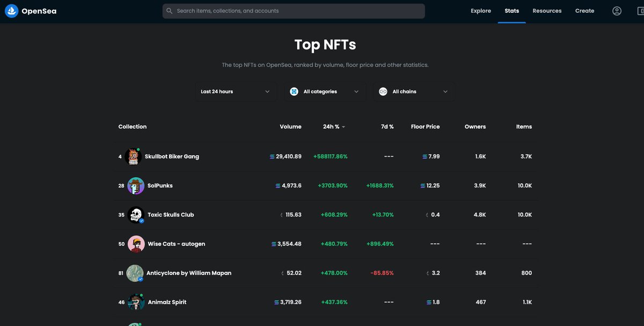This screenshot has height=326, width=644.
Task: Click the All categories grid icon
Action: (294, 92)
